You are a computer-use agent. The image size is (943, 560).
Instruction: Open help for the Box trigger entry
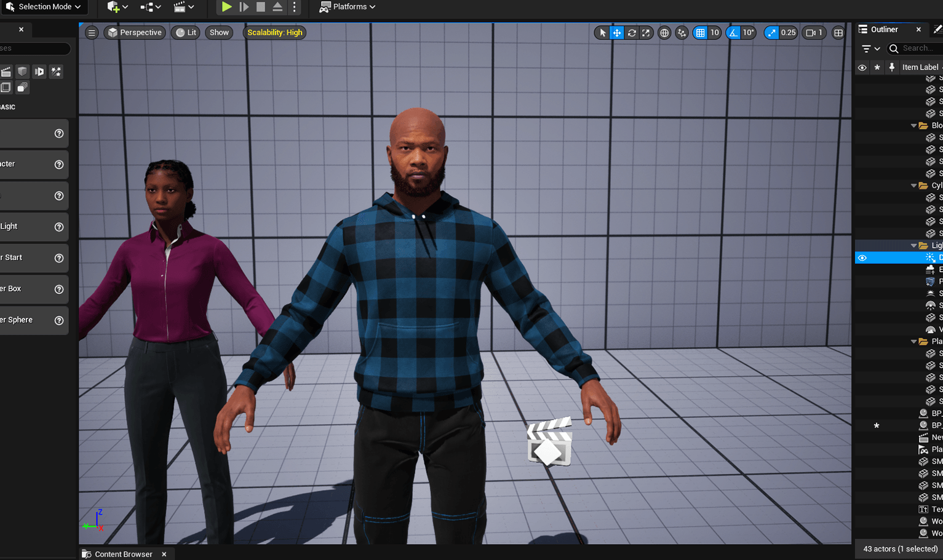pyautogui.click(x=59, y=290)
